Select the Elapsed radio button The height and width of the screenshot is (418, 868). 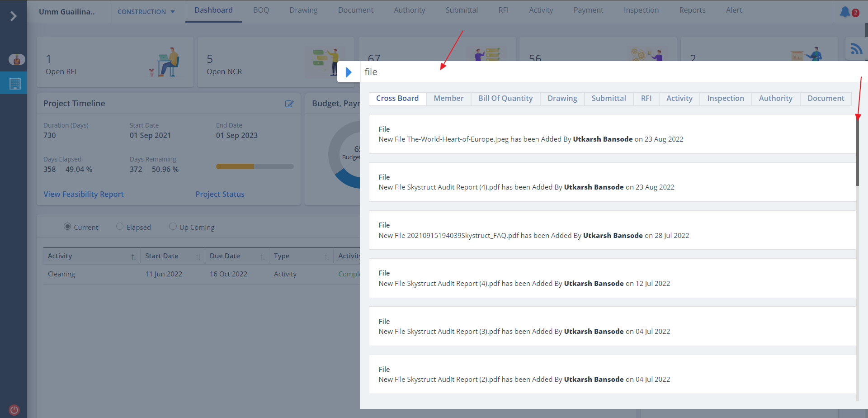(x=120, y=226)
